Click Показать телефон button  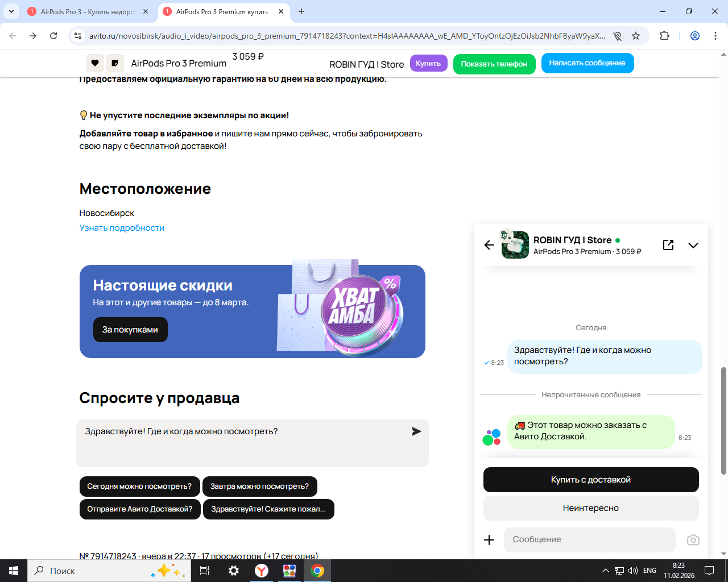click(x=494, y=64)
